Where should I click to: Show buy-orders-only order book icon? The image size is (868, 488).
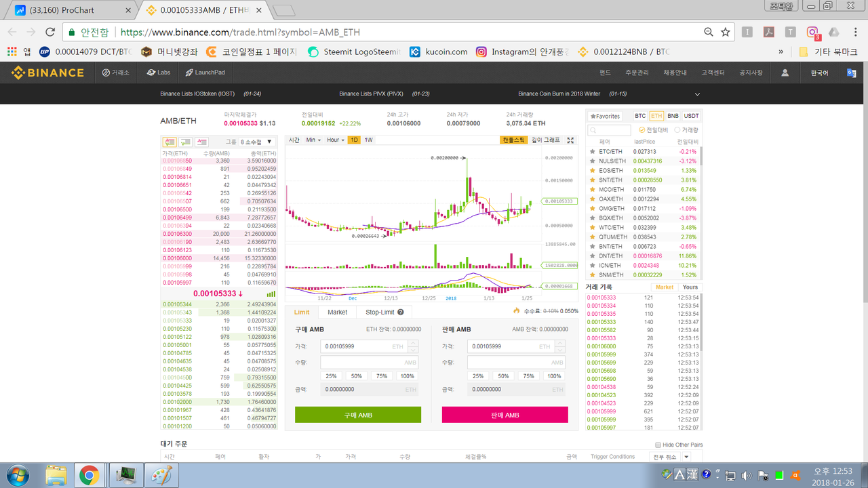(x=185, y=142)
